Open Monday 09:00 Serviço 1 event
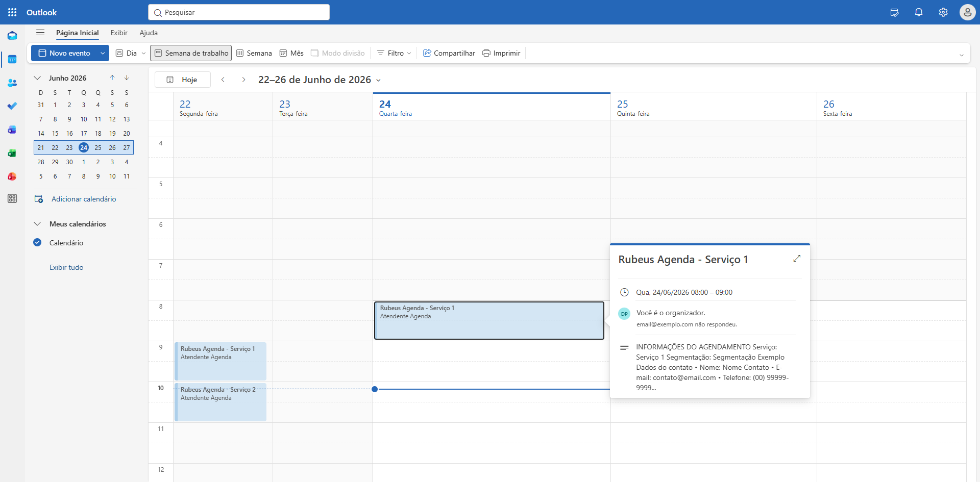This screenshot has width=980, height=482. coord(220,361)
